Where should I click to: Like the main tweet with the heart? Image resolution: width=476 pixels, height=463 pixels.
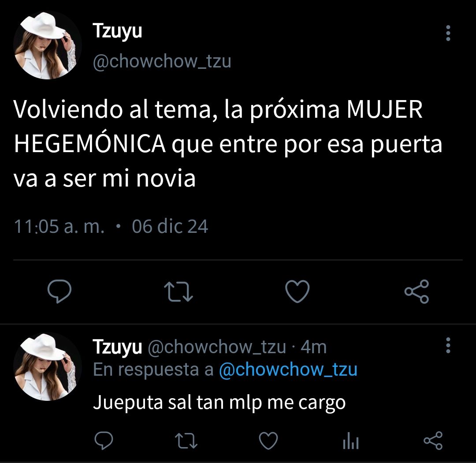297,291
